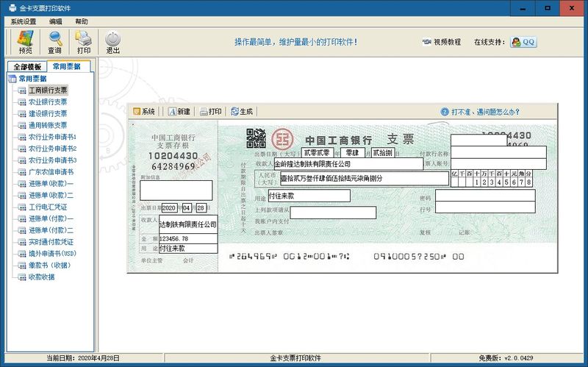Screen dimensions: 588x367
Task: Select 农业银行支票 template
Action: click(48, 101)
